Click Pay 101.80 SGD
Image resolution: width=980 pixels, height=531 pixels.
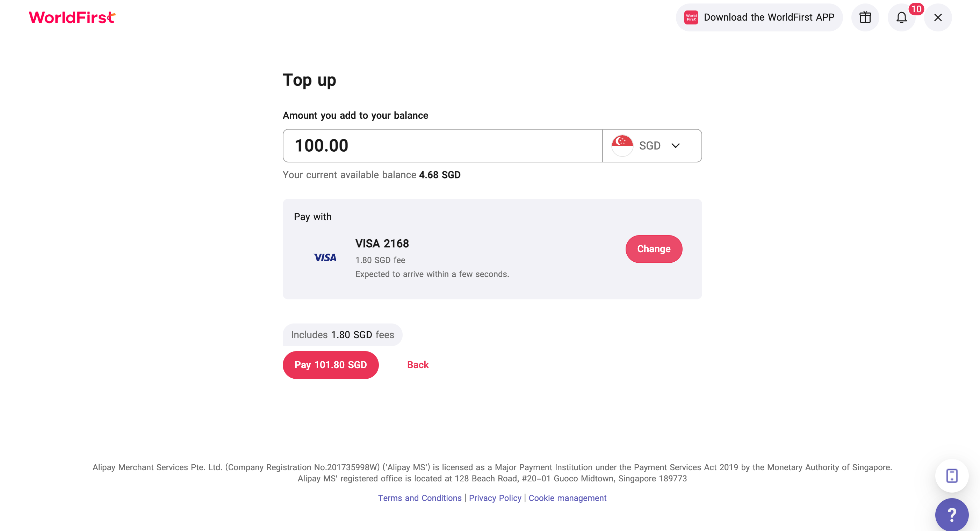pos(330,365)
